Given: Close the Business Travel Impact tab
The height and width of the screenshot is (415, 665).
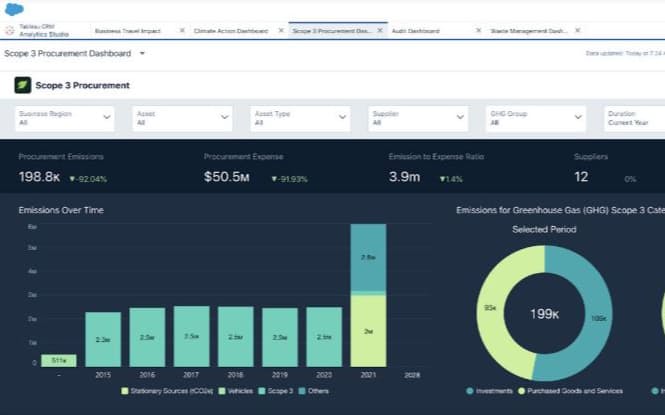Looking at the screenshot, I should [182, 31].
